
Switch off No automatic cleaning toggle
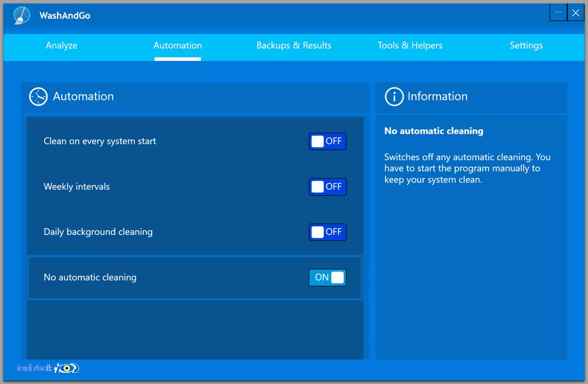click(x=327, y=277)
